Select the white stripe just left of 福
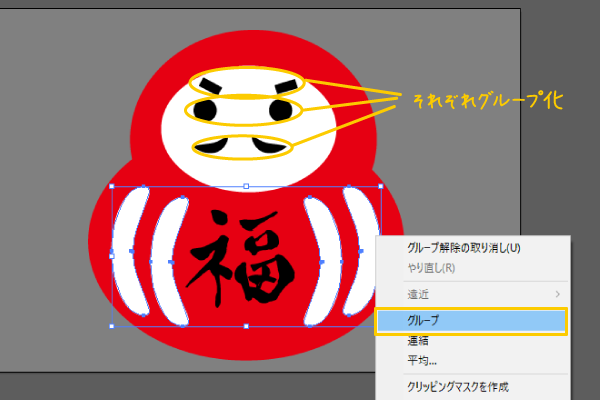This screenshot has width=600, height=400. click(x=170, y=260)
